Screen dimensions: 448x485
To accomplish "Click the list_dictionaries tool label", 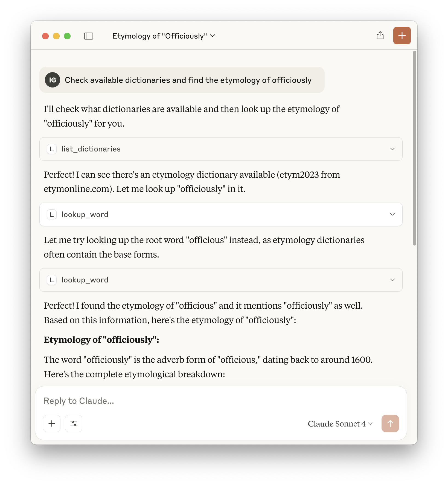I will pos(91,149).
